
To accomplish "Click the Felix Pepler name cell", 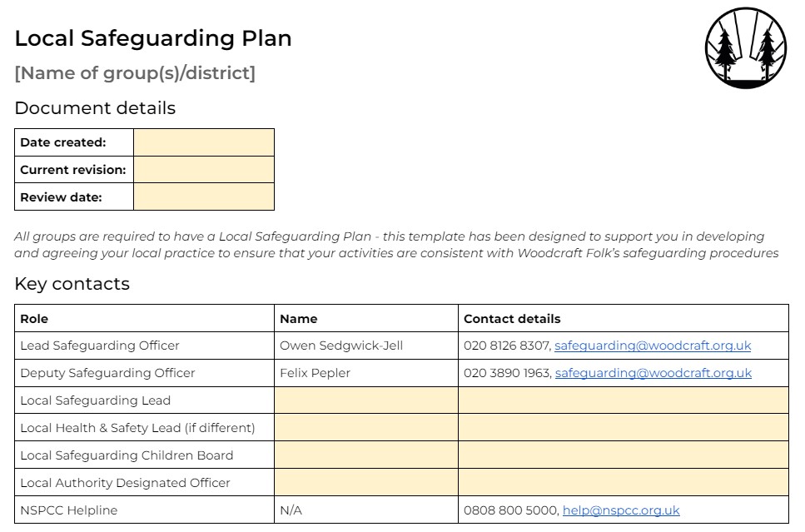I will 315,373.
